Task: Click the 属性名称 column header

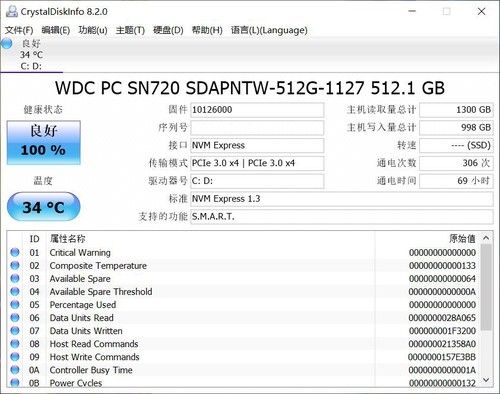Action: (x=210, y=239)
